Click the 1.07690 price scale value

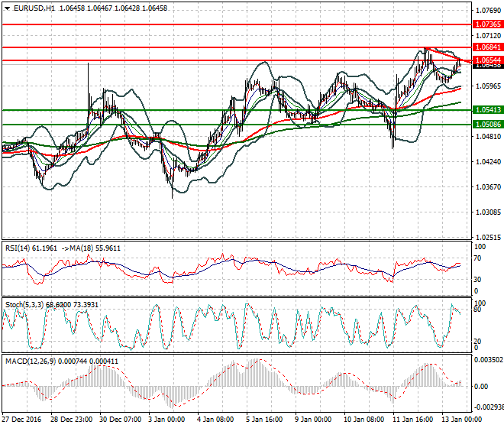coord(488,11)
